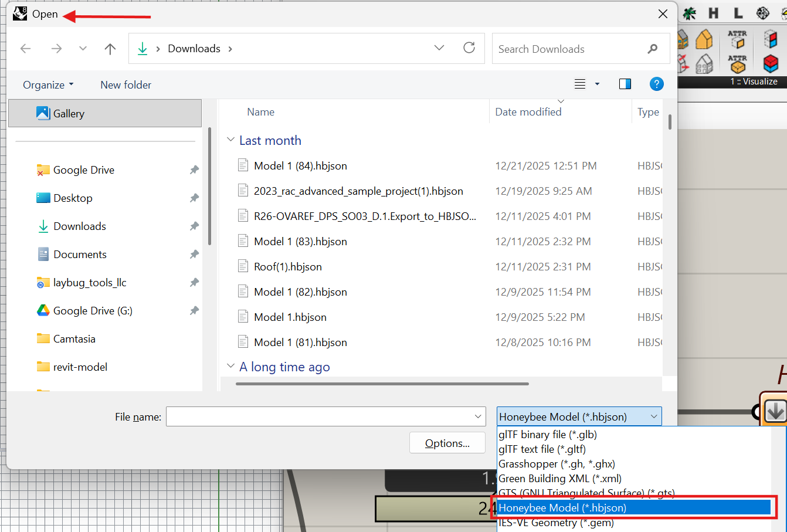Expand the File name history dropdown
Viewport: 787px width, 532px height.
pyautogui.click(x=478, y=416)
